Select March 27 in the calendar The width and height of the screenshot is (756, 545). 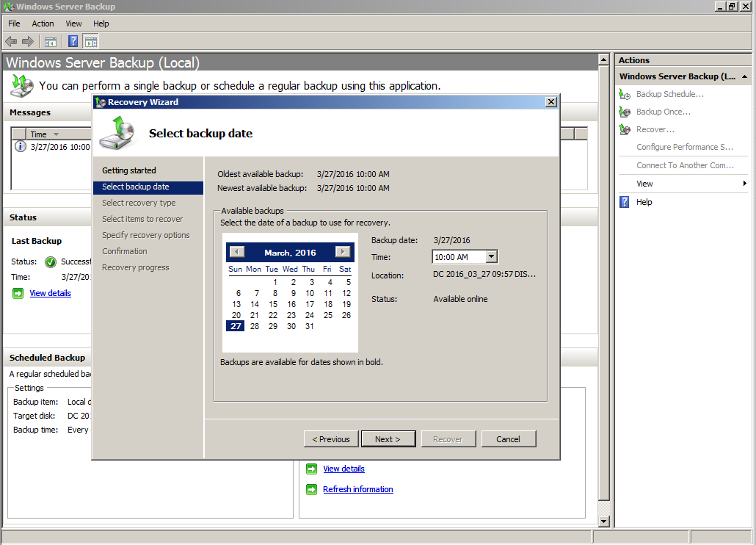(236, 327)
